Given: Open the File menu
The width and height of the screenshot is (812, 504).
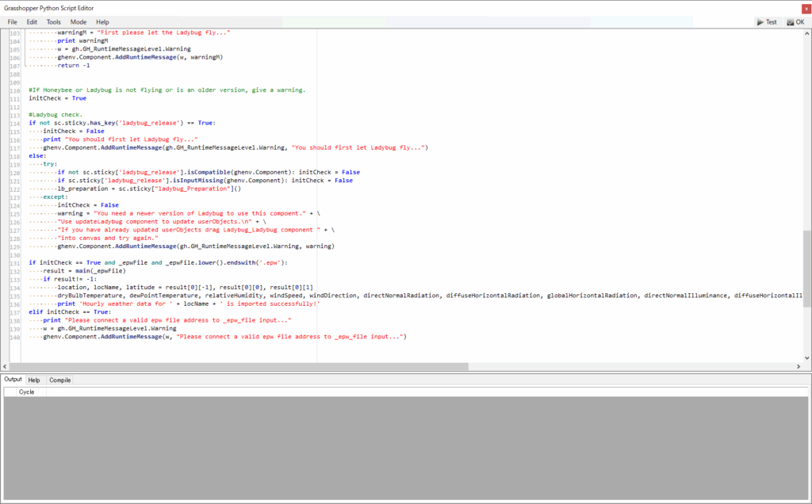Looking at the screenshot, I should click(x=13, y=22).
